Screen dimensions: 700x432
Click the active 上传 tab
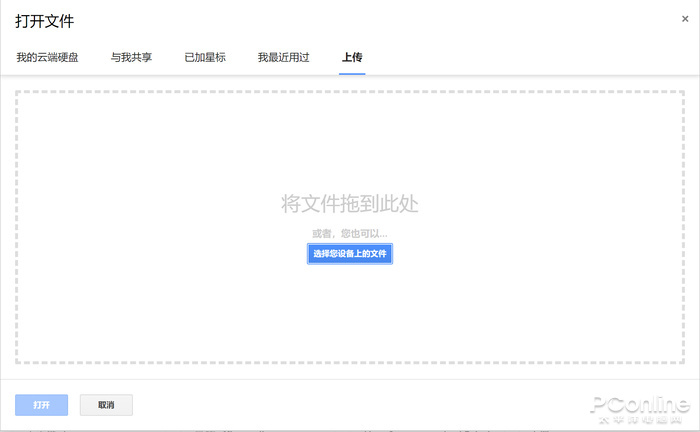pyautogui.click(x=352, y=57)
